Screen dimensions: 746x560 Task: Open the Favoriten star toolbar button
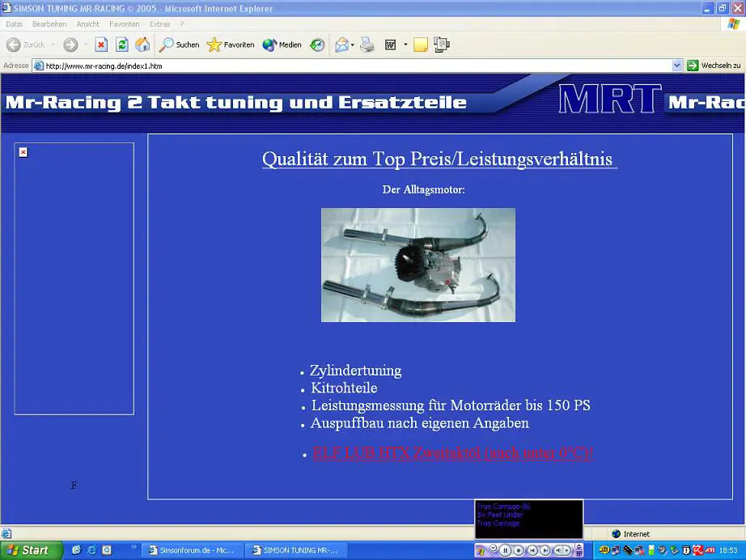[x=231, y=45]
